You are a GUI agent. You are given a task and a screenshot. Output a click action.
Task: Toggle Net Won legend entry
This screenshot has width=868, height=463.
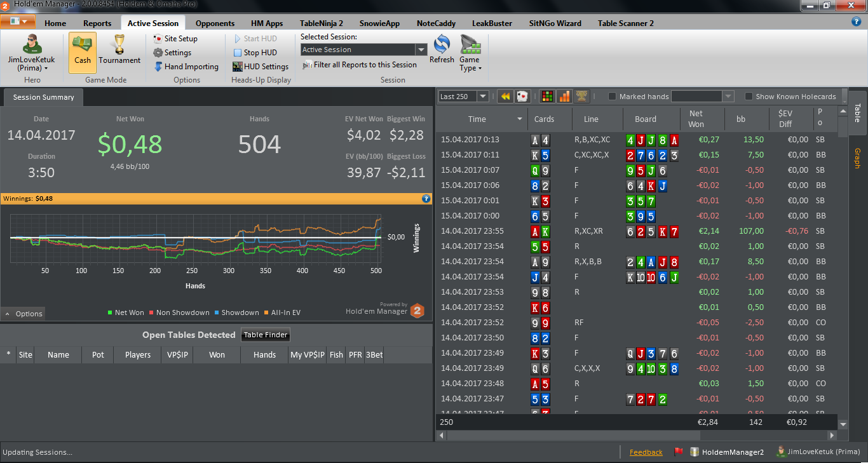tap(126, 312)
